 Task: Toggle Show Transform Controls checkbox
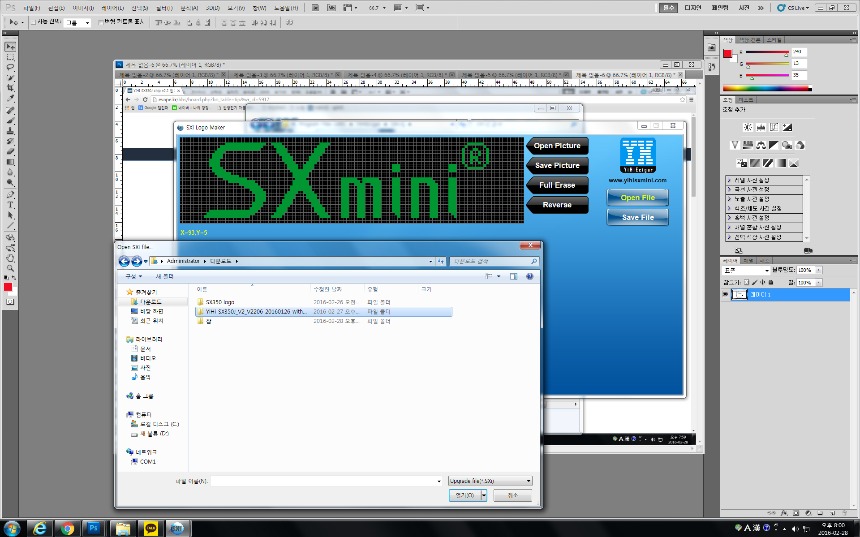100,22
